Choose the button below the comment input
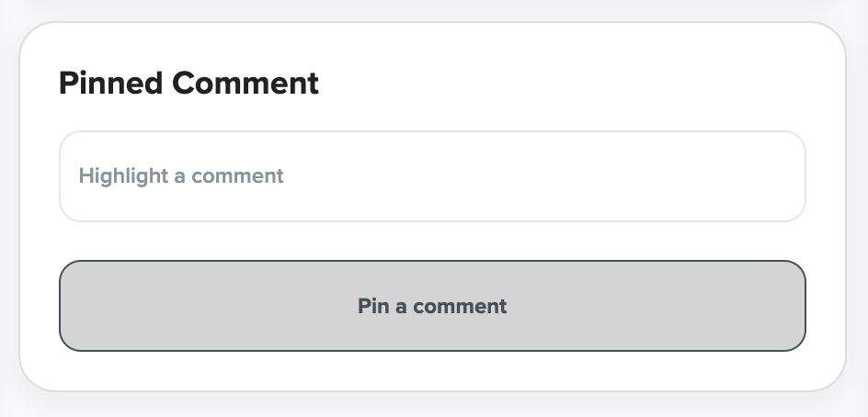Viewport: 868px width, 417px height. tap(432, 306)
